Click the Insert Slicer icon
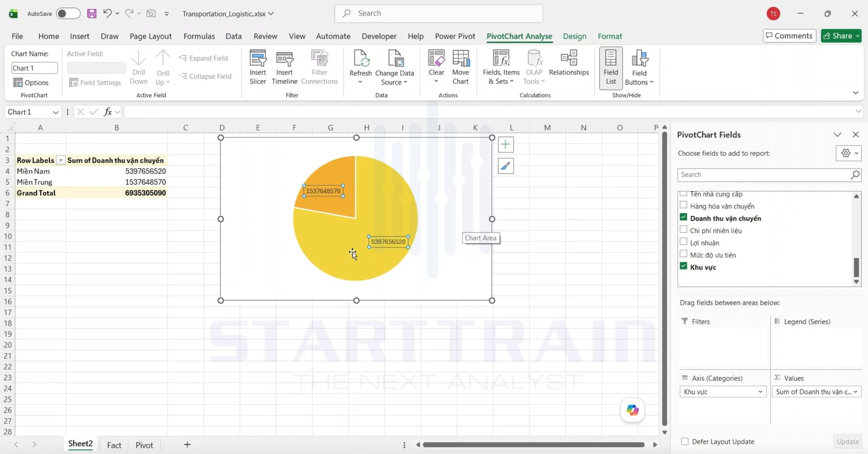Viewport: 868px width, 454px height. pos(258,67)
